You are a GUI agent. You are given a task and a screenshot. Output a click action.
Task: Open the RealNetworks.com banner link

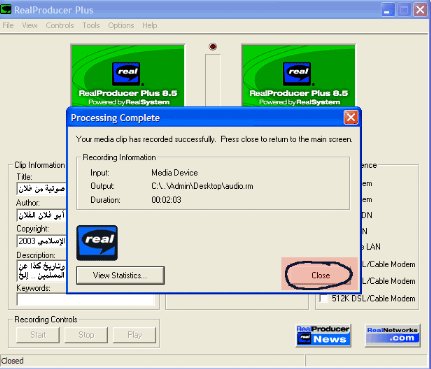[393, 335]
